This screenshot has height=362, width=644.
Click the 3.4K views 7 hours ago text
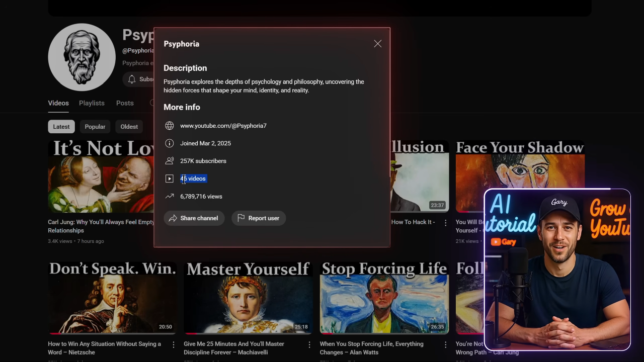(76, 241)
